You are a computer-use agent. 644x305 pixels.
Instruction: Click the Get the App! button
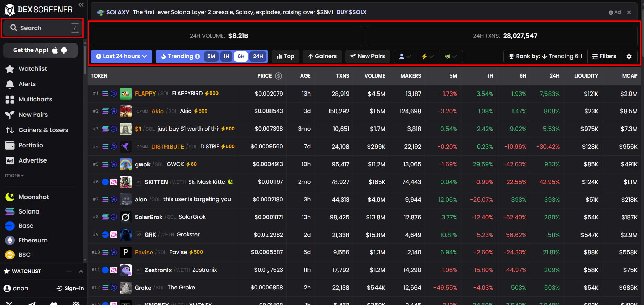[x=40, y=50]
